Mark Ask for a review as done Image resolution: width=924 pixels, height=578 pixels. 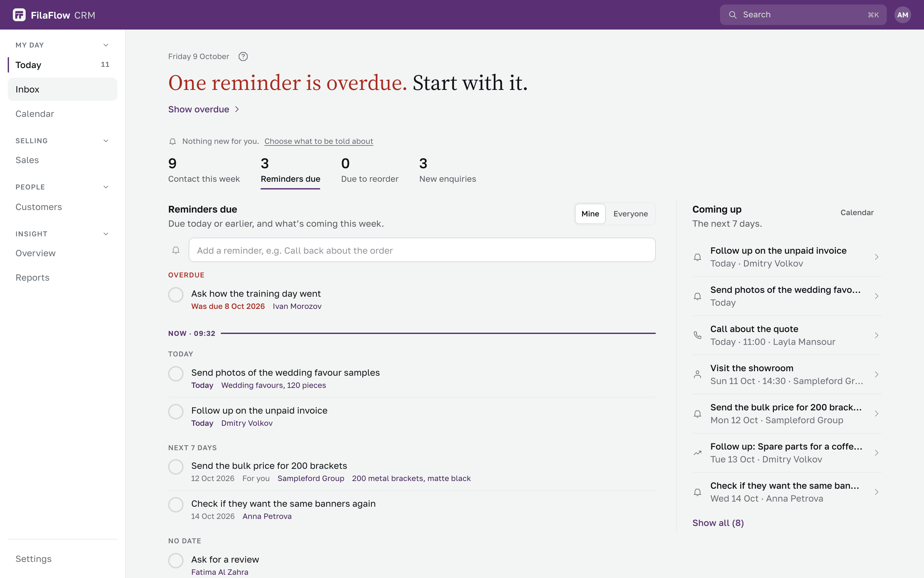pyautogui.click(x=175, y=560)
